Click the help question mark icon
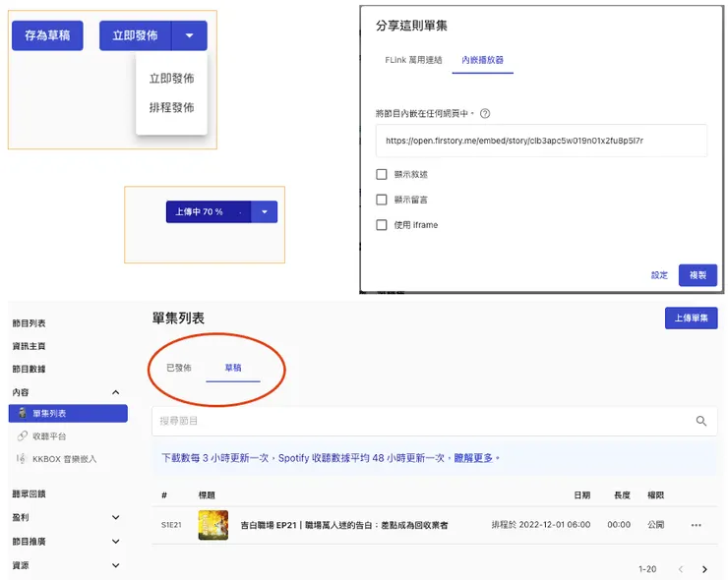Image resolution: width=728 pixels, height=580 pixels. [485, 113]
